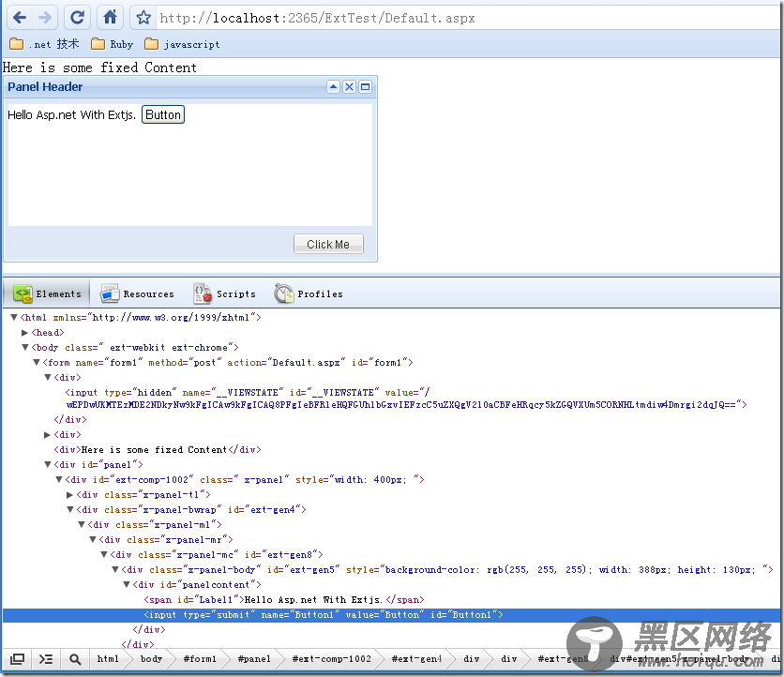Viewport: 784px width, 677px height.
Task: Open the Scripts tab
Action: (224, 294)
